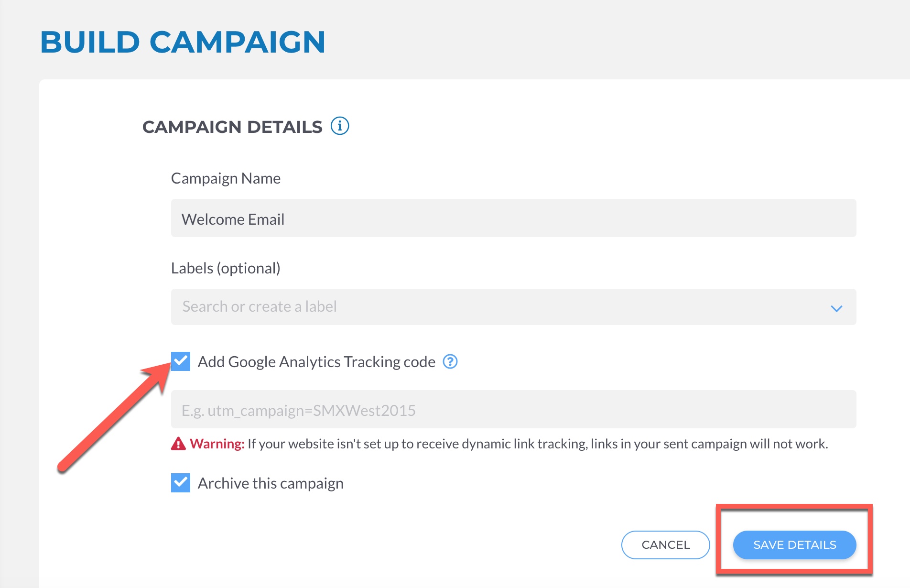Click the Archive this campaign label text
The width and height of the screenshot is (910, 588).
(271, 483)
